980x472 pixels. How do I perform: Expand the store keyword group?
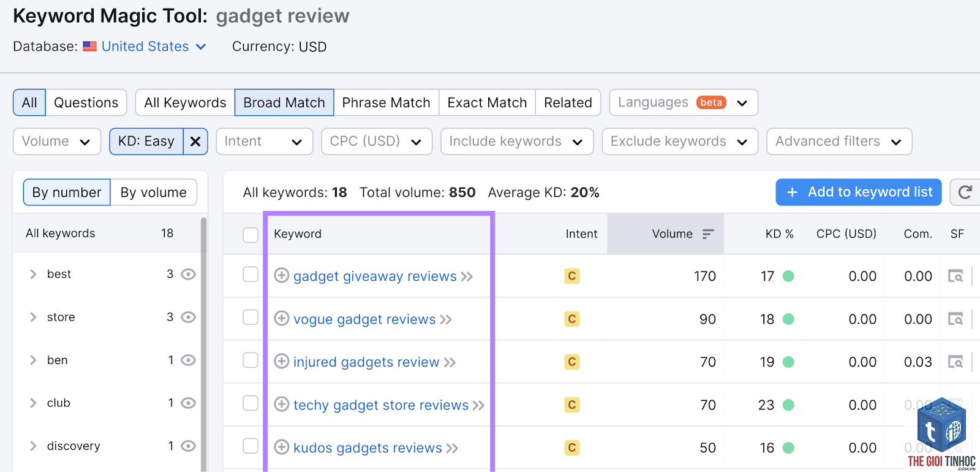pyautogui.click(x=33, y=317)
